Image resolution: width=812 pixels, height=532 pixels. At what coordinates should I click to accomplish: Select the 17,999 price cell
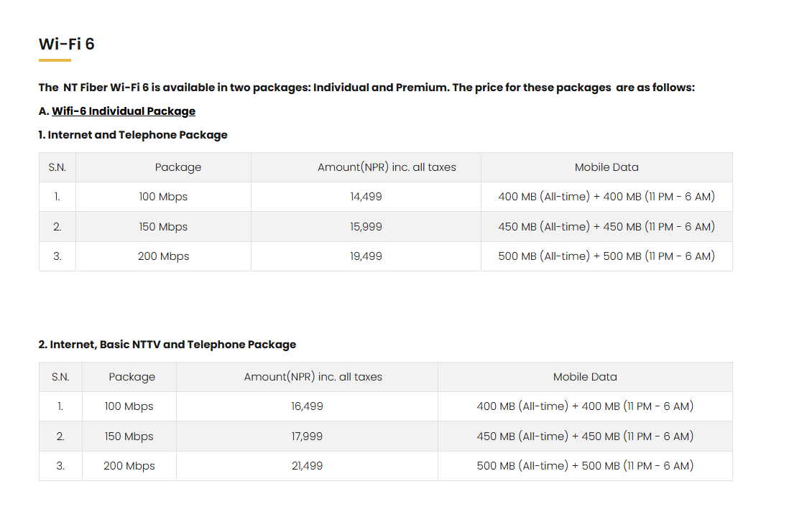(307, 437)
